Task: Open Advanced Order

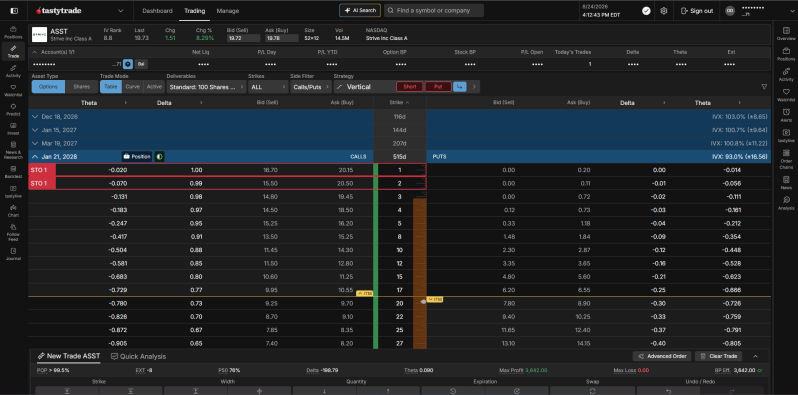Action: (662, 356)
